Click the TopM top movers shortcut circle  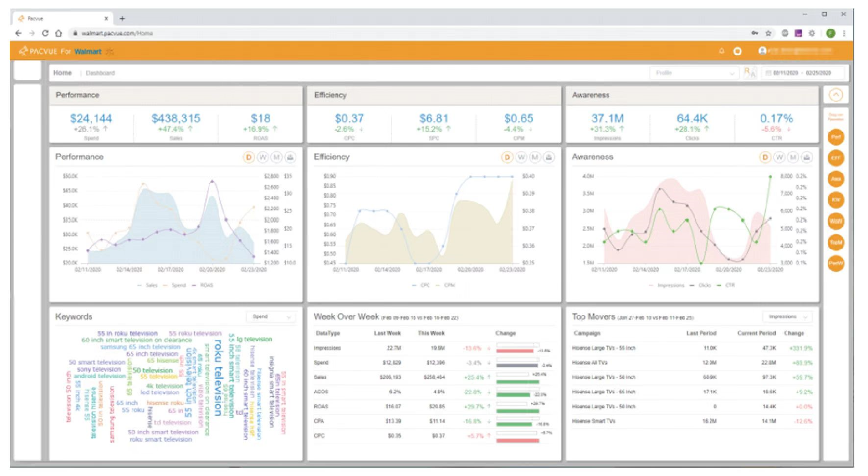836,242
